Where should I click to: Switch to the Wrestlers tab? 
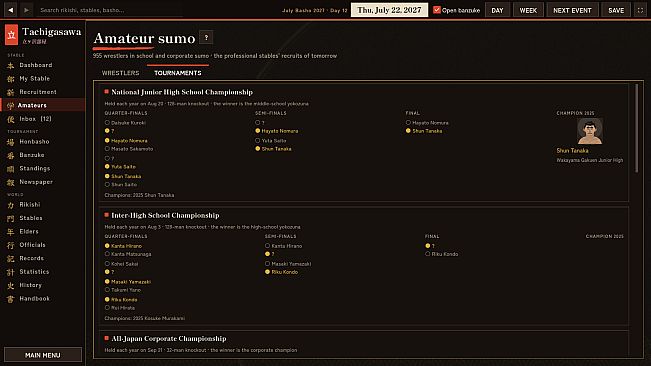pyautogui.click(x=120, y=73)
